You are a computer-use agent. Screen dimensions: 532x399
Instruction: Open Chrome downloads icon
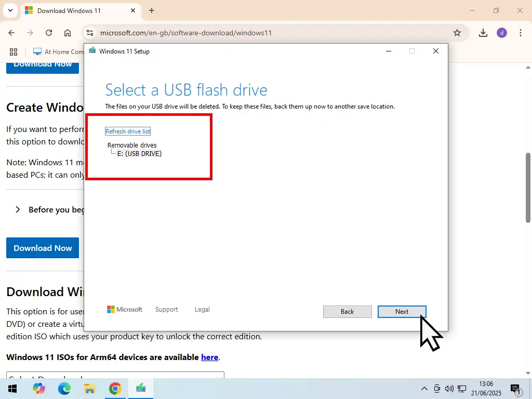coord(483,33)
